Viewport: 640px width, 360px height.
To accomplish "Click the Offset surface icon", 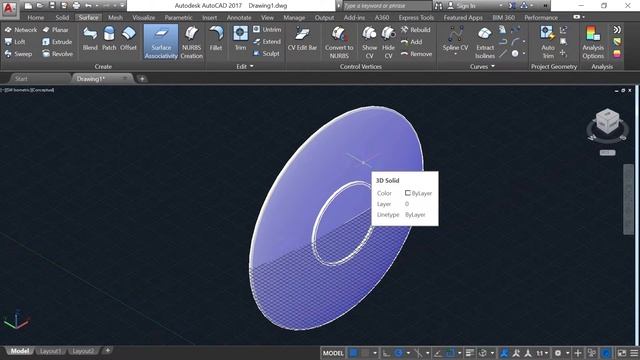I will [128, 38].
